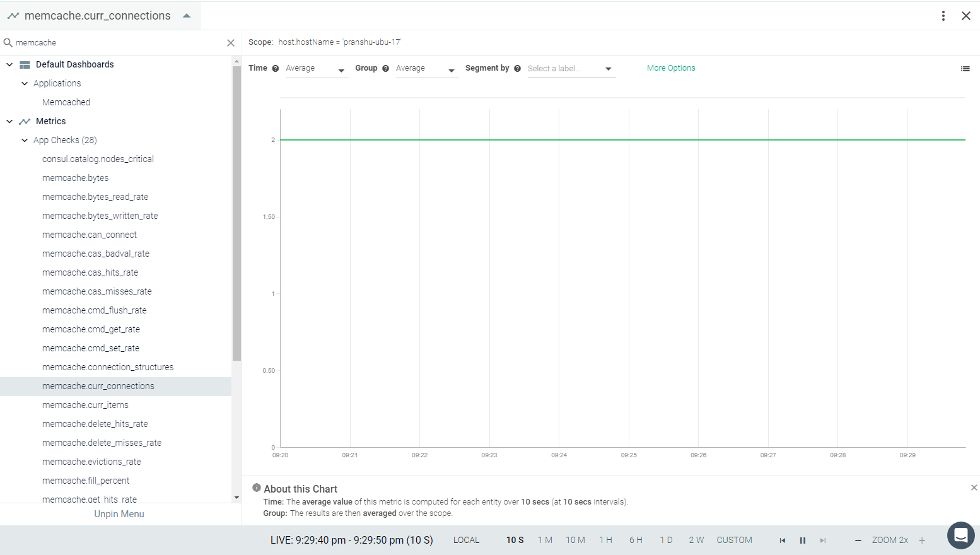Open the Time aggregation dropdown
980x555 pixels.
pos(317,69)
